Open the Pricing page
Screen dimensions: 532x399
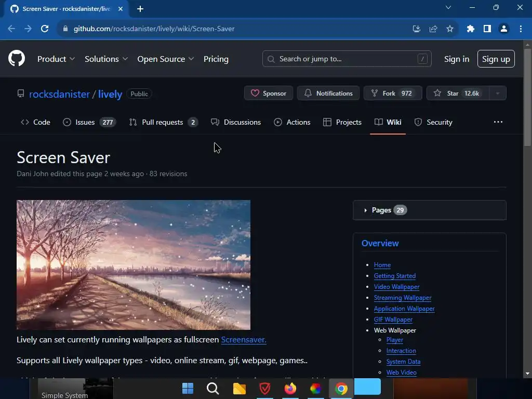[216, 59]
